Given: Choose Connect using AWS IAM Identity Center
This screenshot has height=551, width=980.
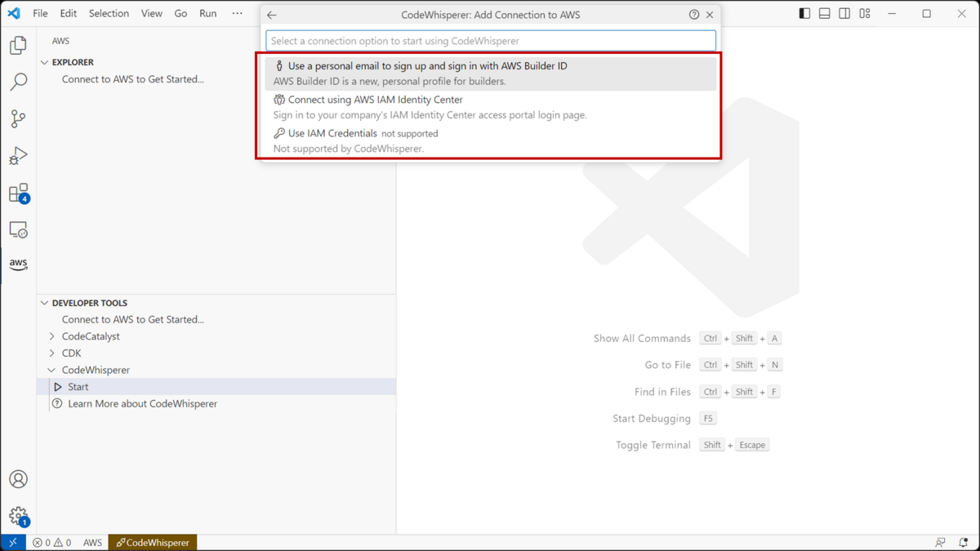Looking at the screenshot, I should tap(491, 107).
